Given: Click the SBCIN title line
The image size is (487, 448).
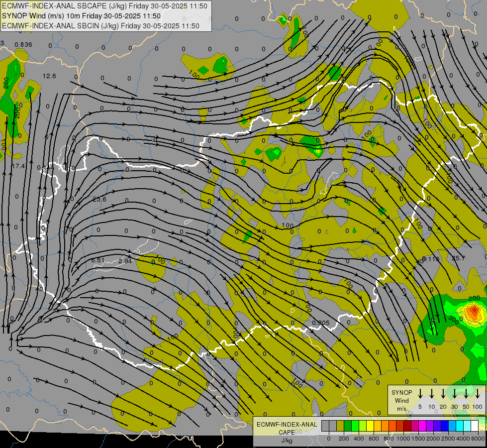Looking at the screenshot, I should 100,26.
